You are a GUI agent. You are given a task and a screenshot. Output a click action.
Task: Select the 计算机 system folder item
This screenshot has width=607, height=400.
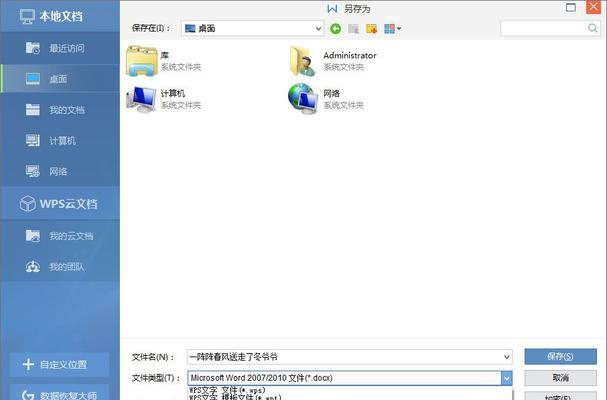click(x=164, y=99)
